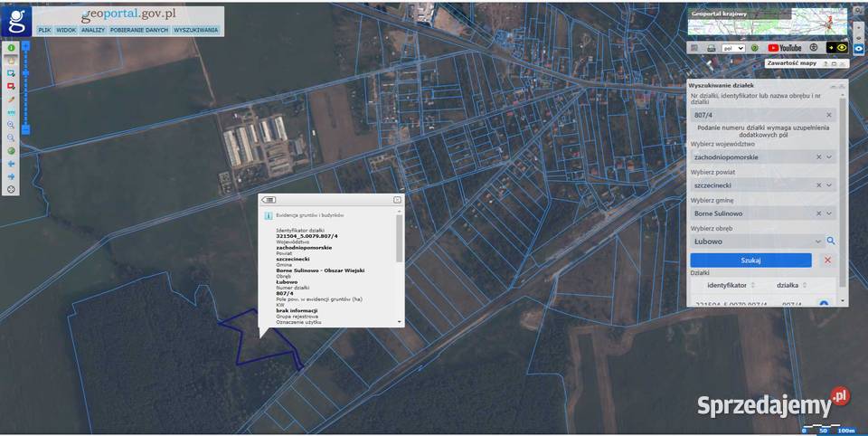The height and width of the screenshot is (436, 868).
Task: Go to previous map view arrow
Action: (x=11, y=164)
